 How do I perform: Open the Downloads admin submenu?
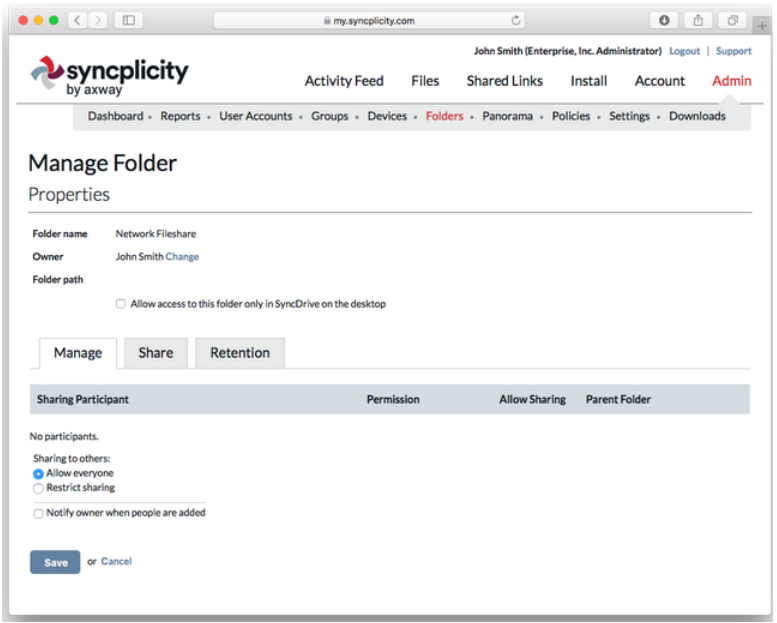click(x=697, y=116)
